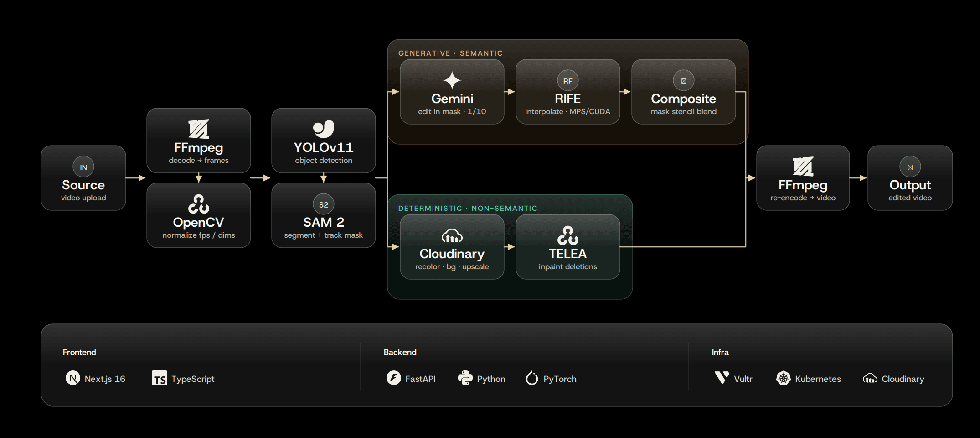980x438 pixels.
Task: Click the TypeScript TS logo
Action: 160,378
